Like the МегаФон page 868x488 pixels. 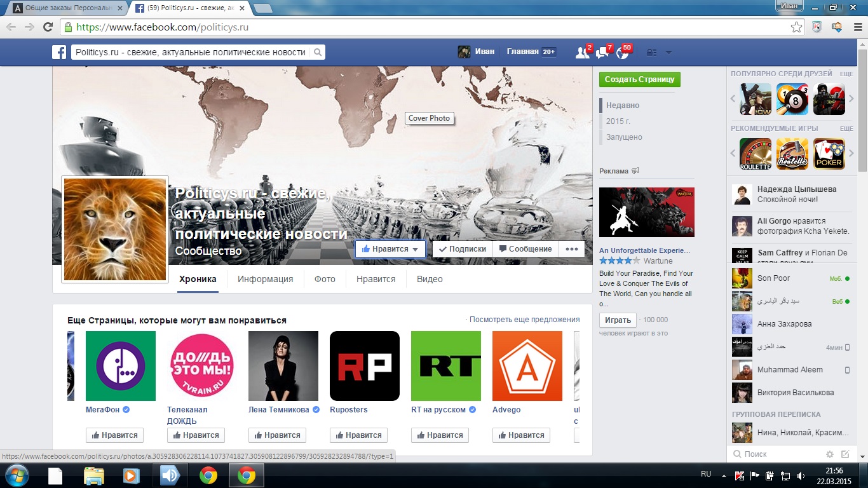tap(114, 435)
